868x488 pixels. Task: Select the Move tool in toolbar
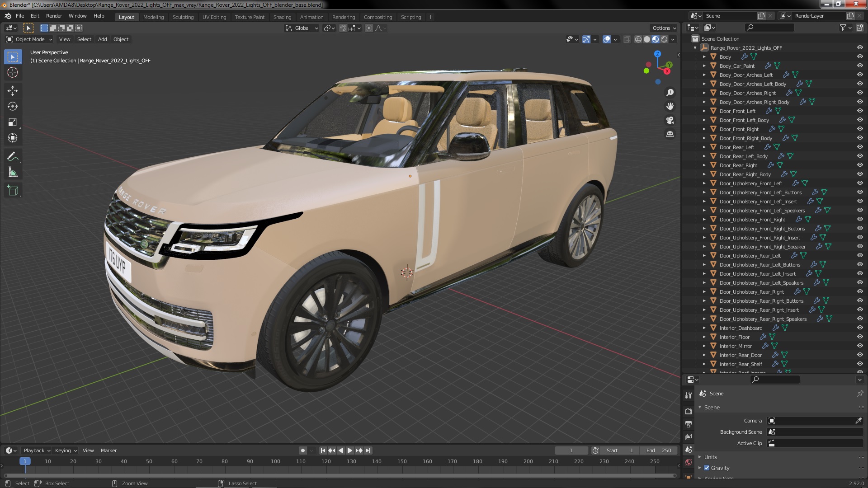pyautogui.click(x=13, y=90)
